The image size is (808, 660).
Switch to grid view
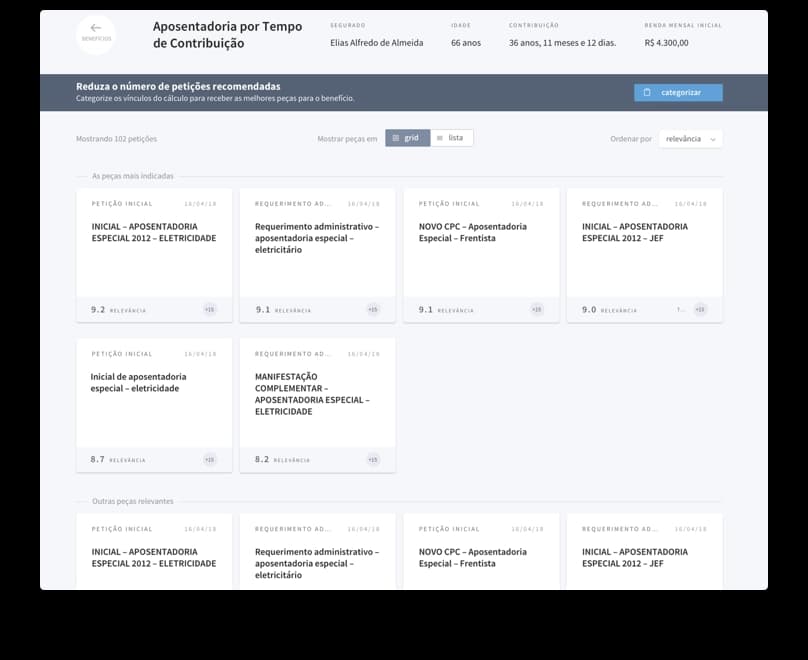pyautogui.click(x=407, y=138)
